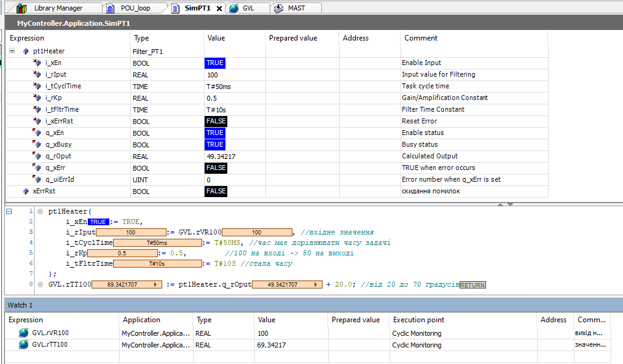The height and width of the screenshot is (364, 623).
Task: Toggle the i_xEn TRUE value cell
Action: [215, 63]
